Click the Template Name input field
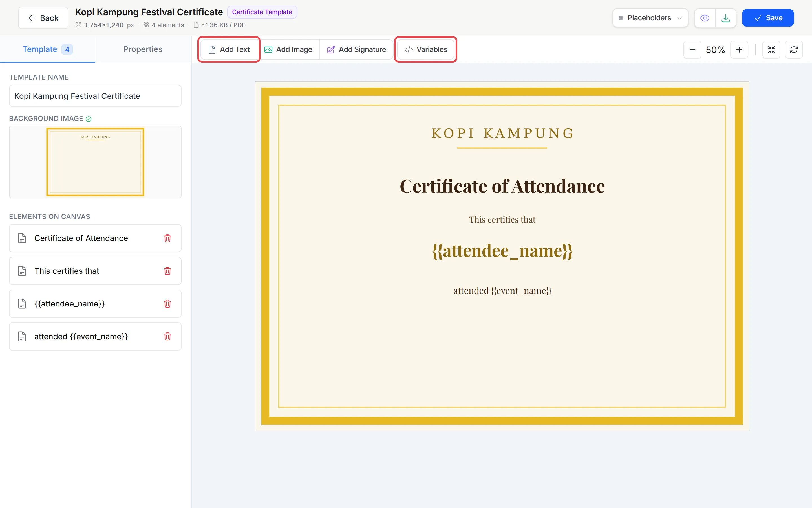812x508 pixels. [95, 96]
